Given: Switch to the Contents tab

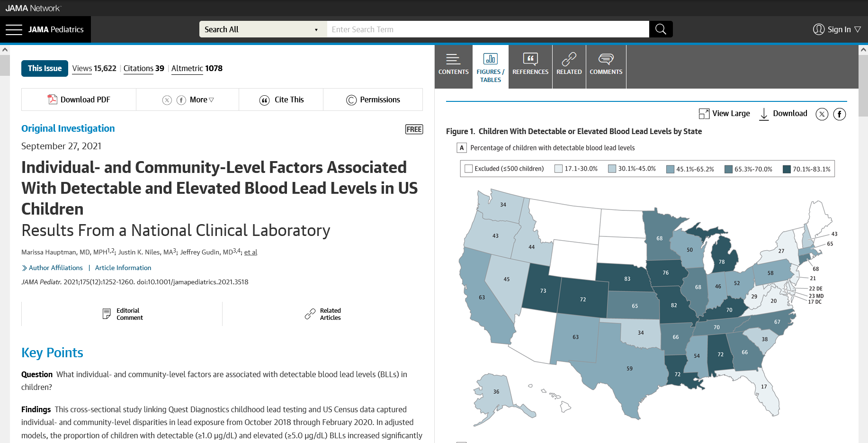Looking at the screenshot, I should [453, 65].
